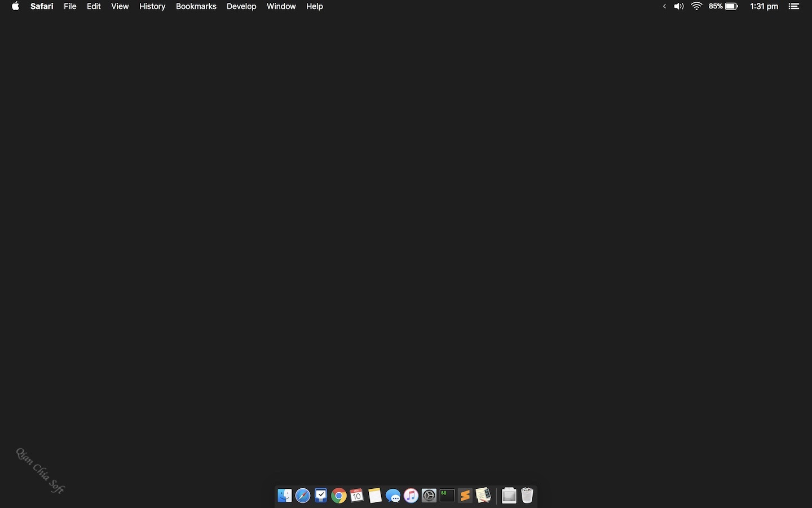
Task: Open the View menu
Action: [x=120, y=6]
